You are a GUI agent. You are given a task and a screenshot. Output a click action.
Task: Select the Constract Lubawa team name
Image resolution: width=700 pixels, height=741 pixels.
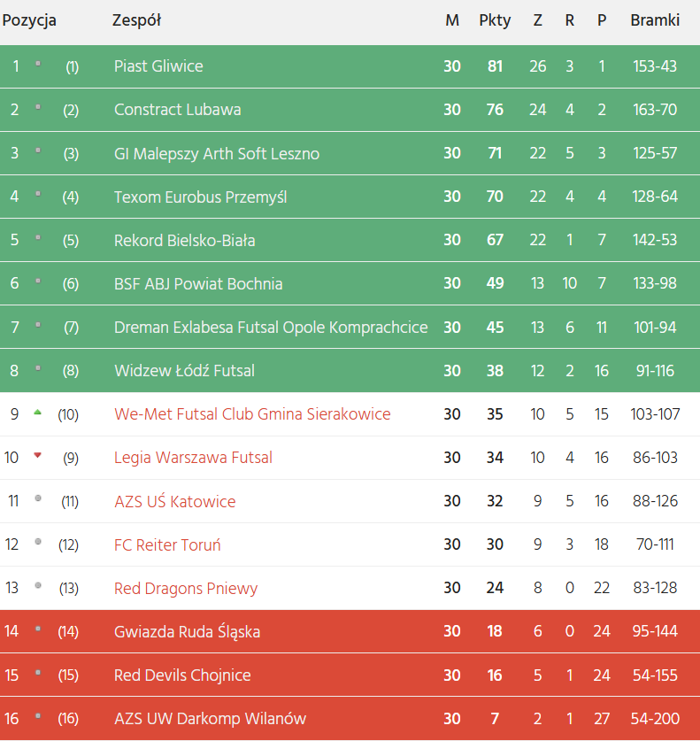pos(177,110)
